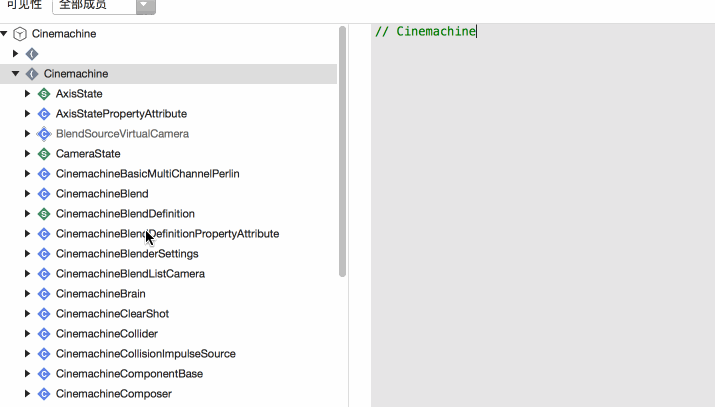Click the Cinemachine assembly root icon
Image resolution: width=715 pixels, height=407 pixels.
coord(20,34)
